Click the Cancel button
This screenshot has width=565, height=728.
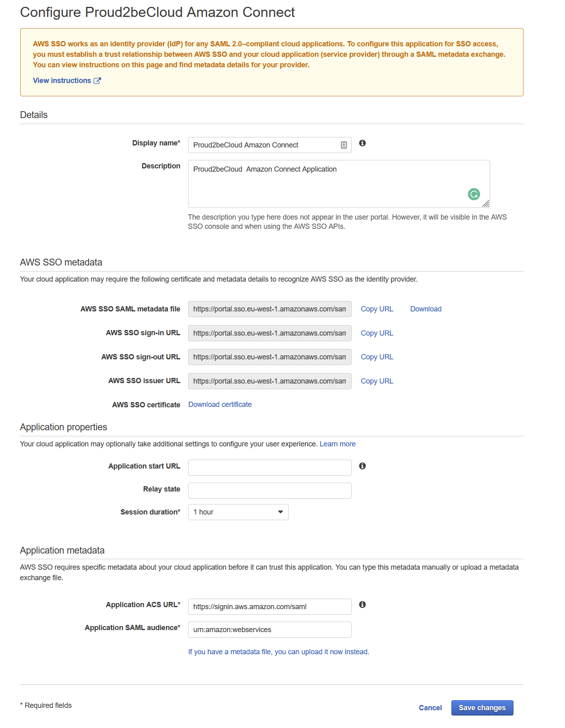(430, 708)
